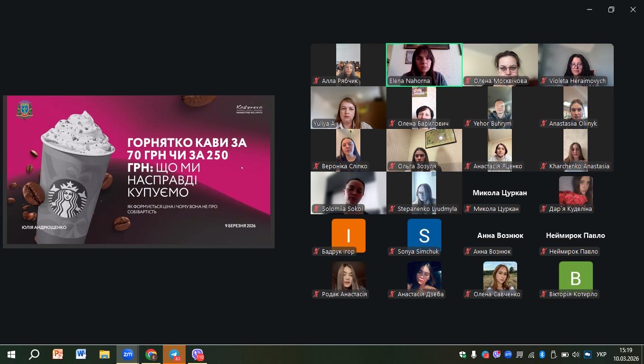Click muted mic icon beside Solomiia Sokol

click(316, 209)
